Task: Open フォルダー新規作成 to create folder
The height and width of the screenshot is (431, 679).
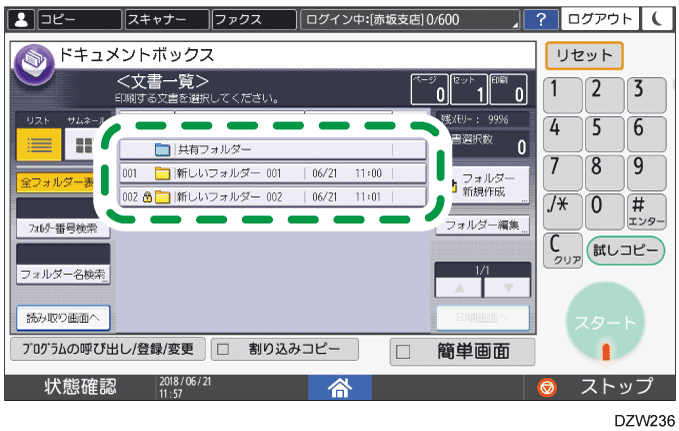Action: tap(489, 185)
